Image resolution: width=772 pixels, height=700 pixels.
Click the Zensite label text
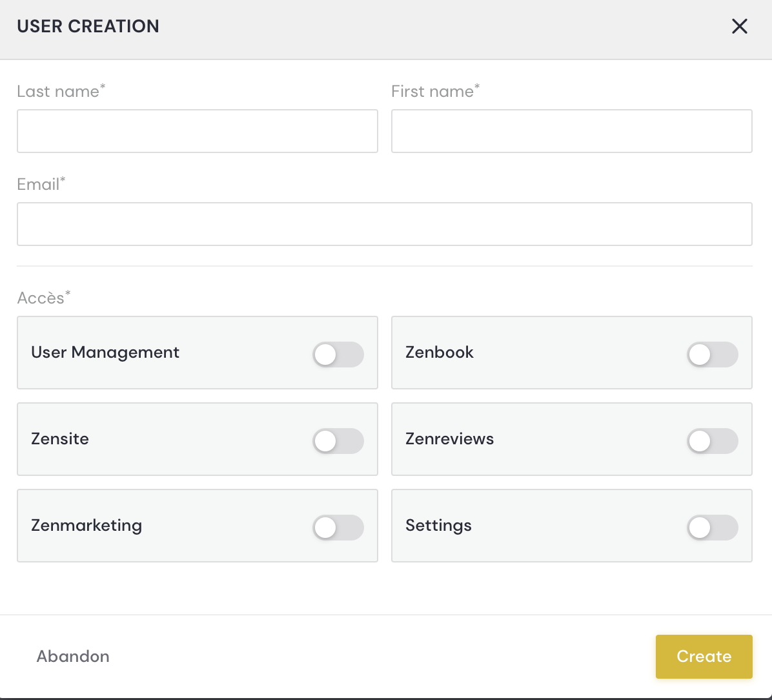60,438
